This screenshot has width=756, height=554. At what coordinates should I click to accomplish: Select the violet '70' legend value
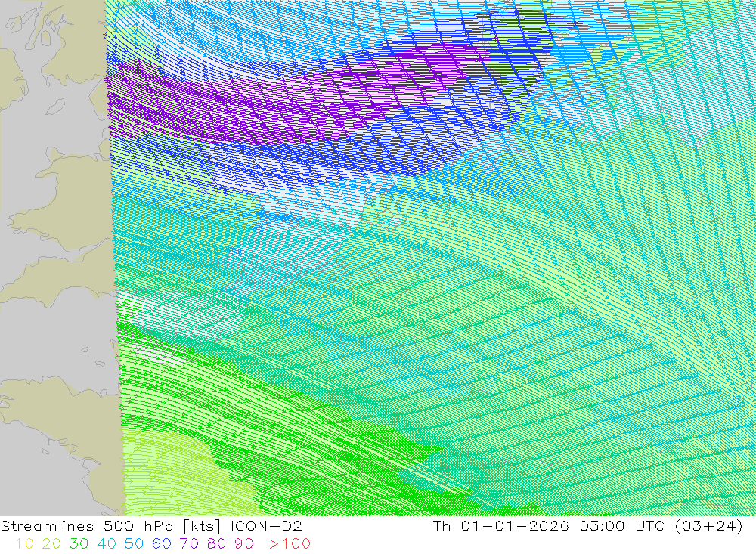189,544
